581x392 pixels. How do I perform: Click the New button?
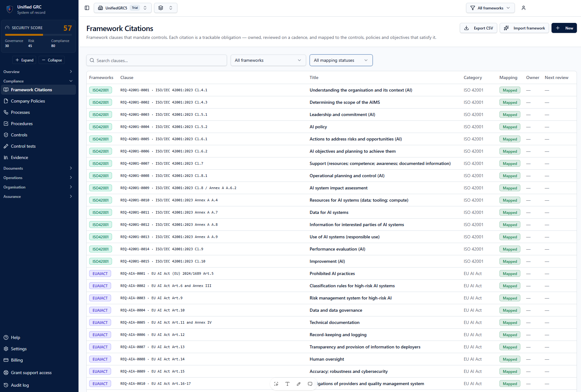(x=564, y=28)
